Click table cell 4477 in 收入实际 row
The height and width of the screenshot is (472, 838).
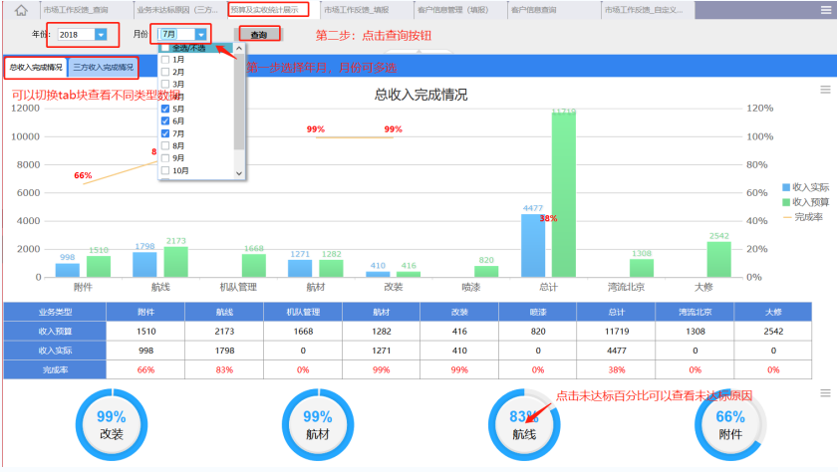click(616, 351)
